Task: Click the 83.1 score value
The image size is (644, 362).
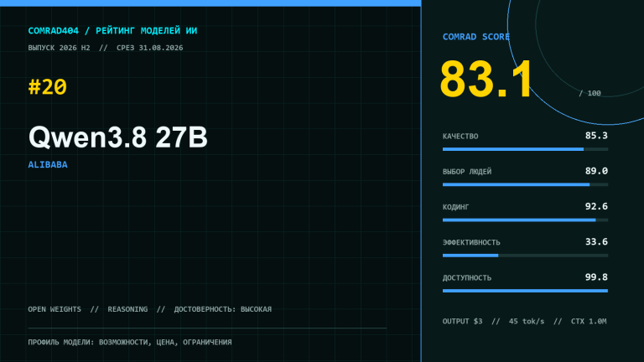Action: pyautogui.click(x=486, y=80)
